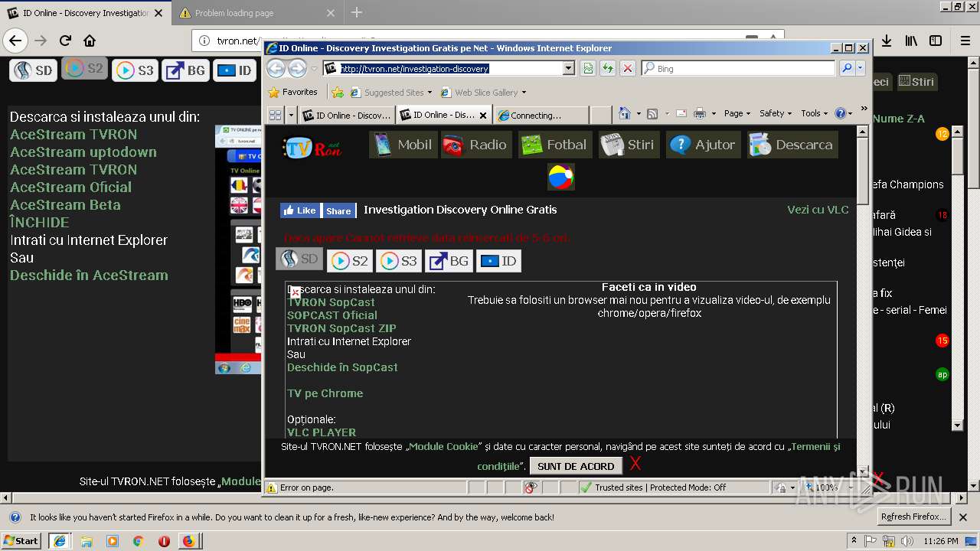This screenshot has width=980, height=551.
Task: Click the IE Read Mail envelope icon
Action: click(681, 113)
